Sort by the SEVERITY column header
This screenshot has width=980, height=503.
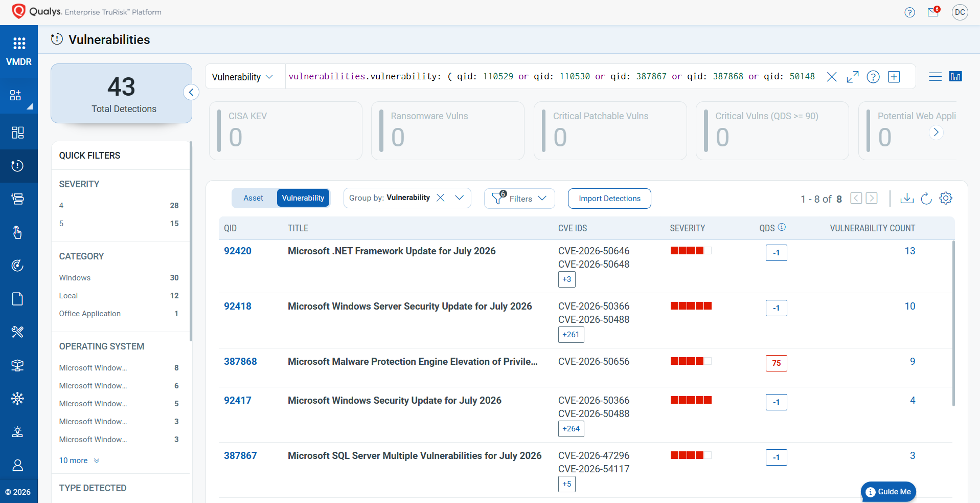tap(687, 228)
